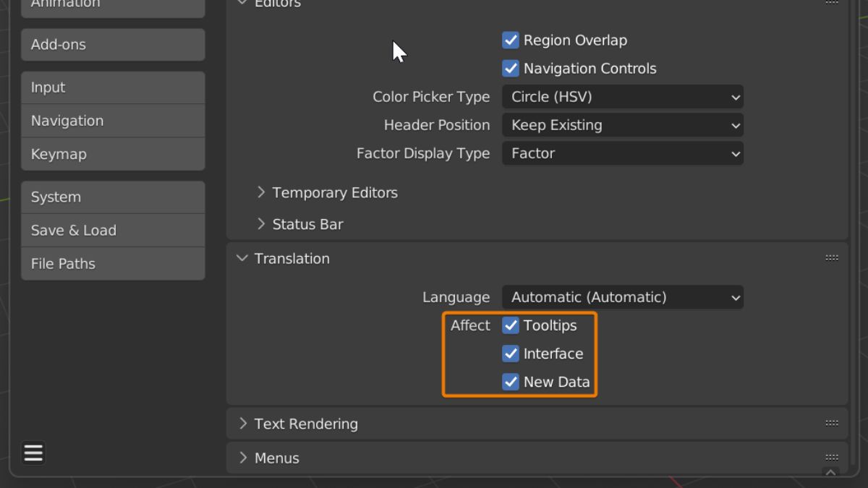Click scroll-up arrow icon below Menus panel
Screen dimensions: 868x488
pyautogui.click(x=830, y=472)
